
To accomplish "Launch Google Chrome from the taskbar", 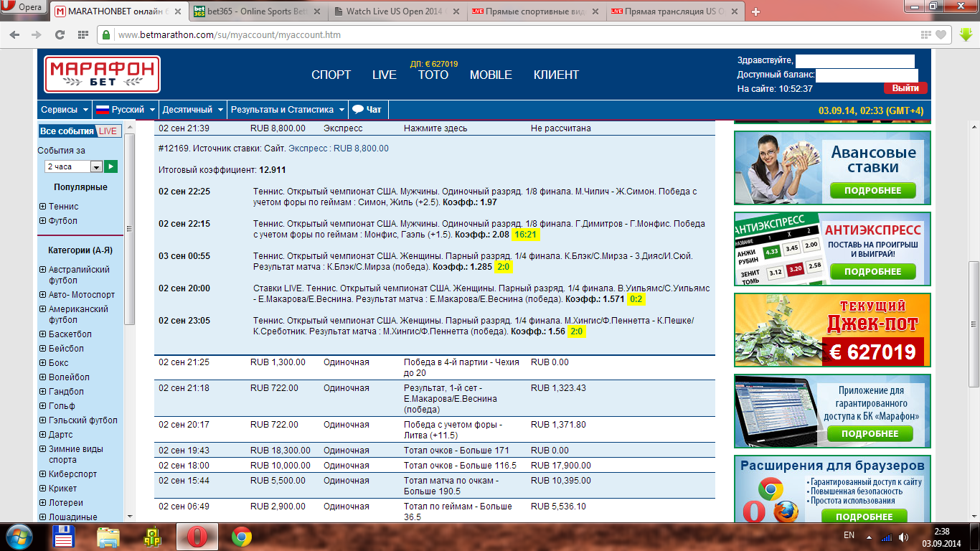I will [242, 536].
